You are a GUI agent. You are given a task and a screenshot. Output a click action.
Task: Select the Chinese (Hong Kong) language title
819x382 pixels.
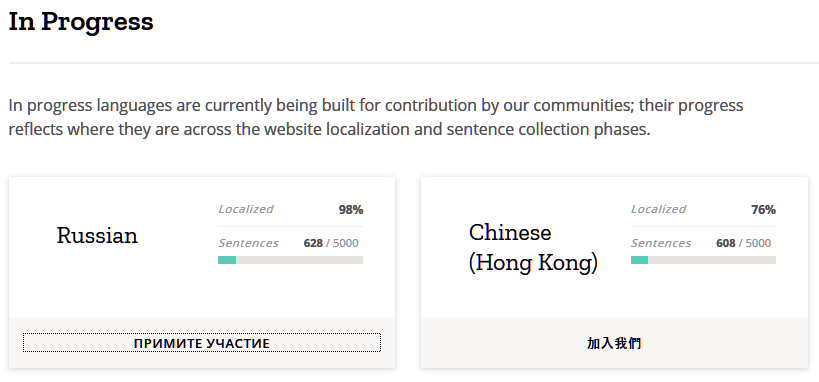point(533,248)
